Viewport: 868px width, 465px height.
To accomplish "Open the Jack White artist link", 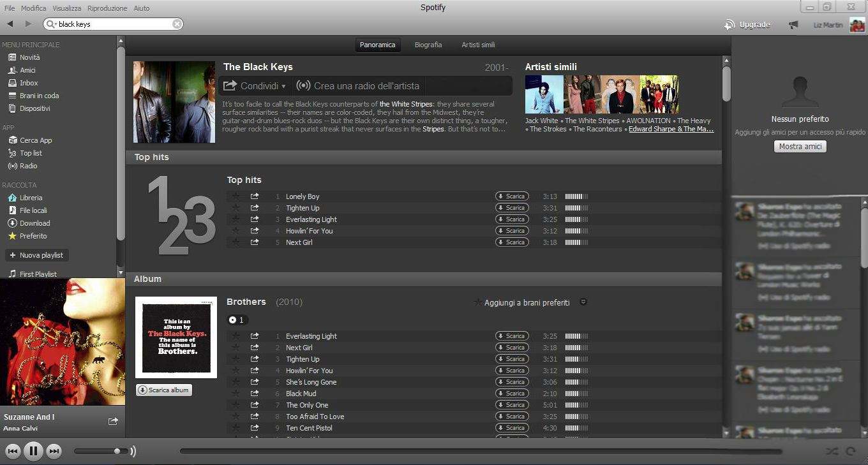I will click(x=541, y=121).
